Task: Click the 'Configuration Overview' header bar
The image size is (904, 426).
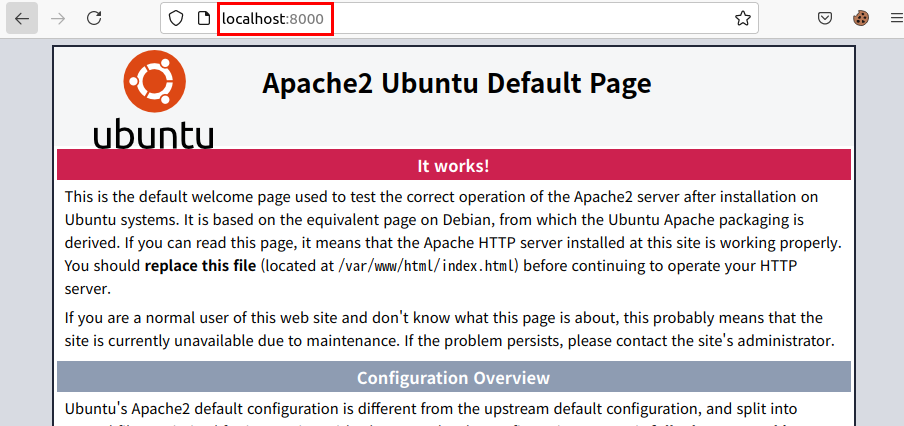Action: point(454,378)
